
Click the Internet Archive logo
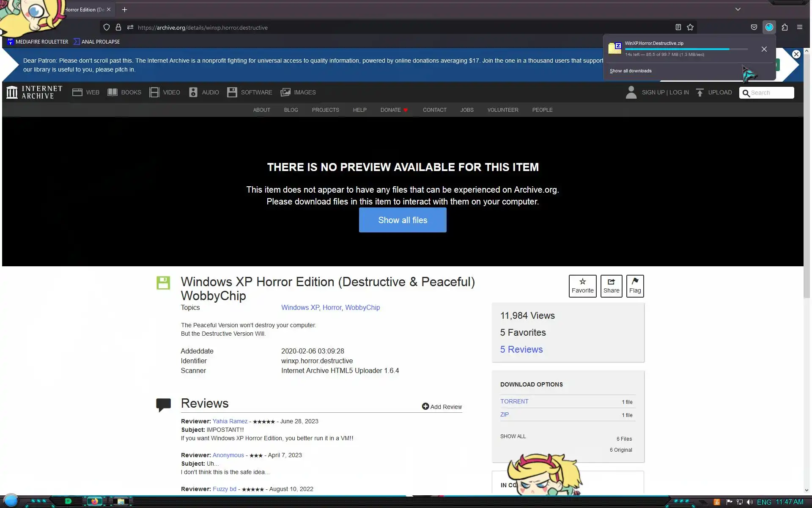point(34,92)
